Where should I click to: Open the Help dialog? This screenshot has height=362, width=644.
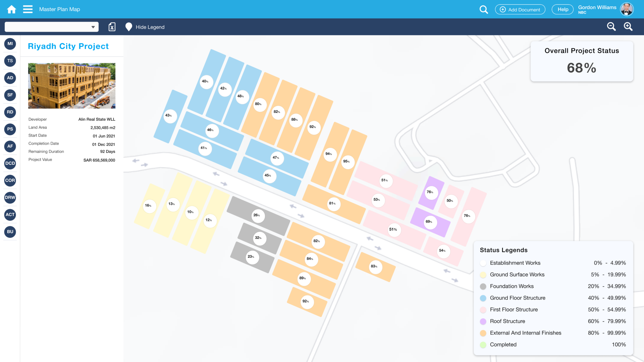coord(562,9)
